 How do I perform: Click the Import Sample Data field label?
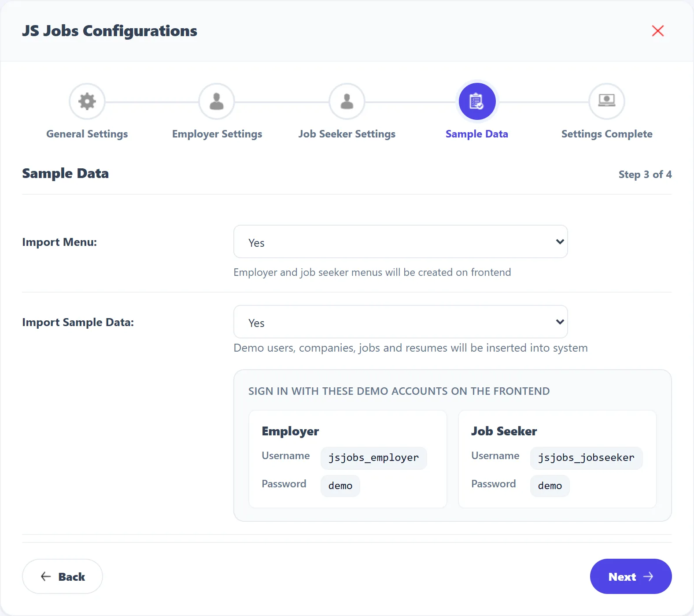point(78,322)
